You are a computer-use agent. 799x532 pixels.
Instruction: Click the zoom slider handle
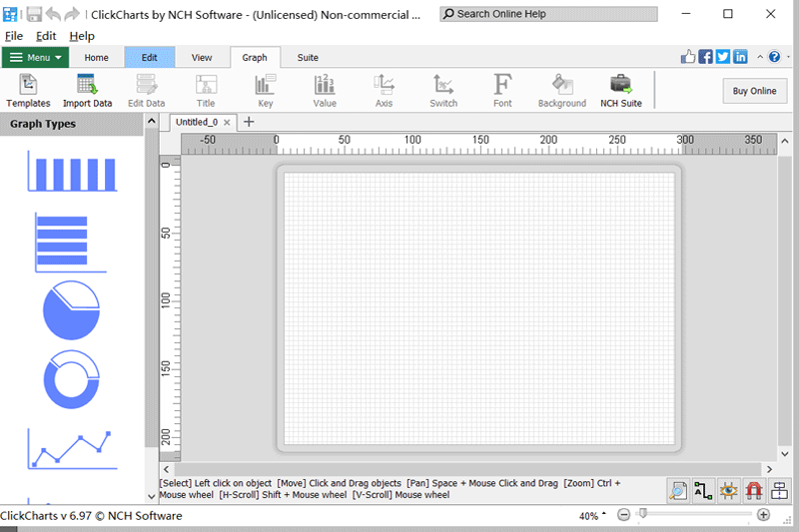[x=643, y=514]
